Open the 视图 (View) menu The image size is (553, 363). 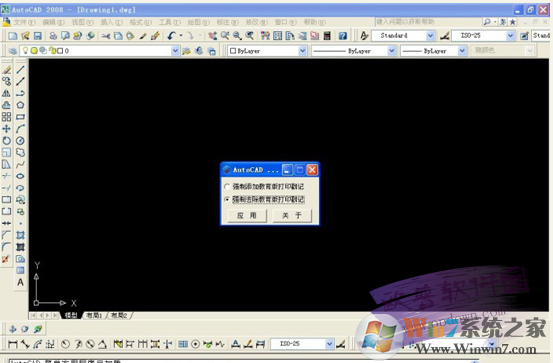click(83, 22)
